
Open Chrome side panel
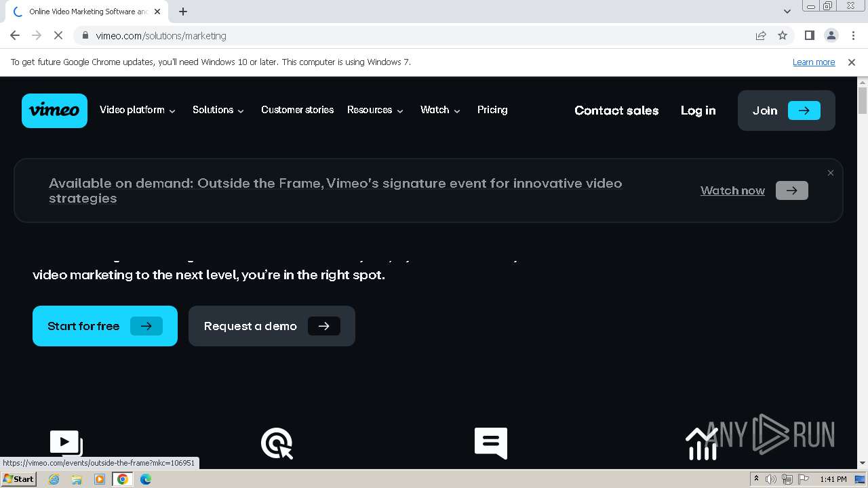[x=809, y=35]
